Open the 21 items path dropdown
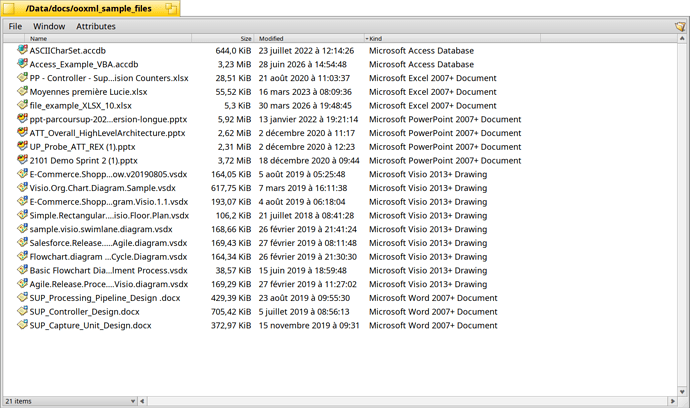This screenshot has width=690, height=408. (70, 401)
